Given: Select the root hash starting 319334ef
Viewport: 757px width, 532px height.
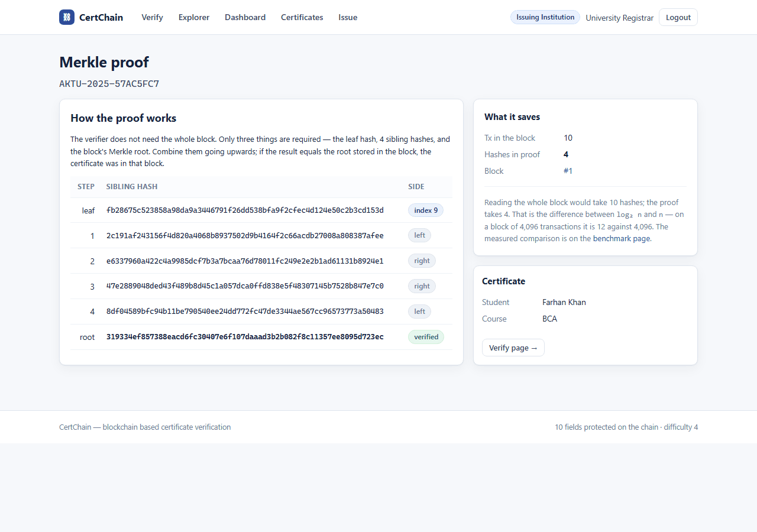Looking at the screenshot, I should tap(245, 337).
